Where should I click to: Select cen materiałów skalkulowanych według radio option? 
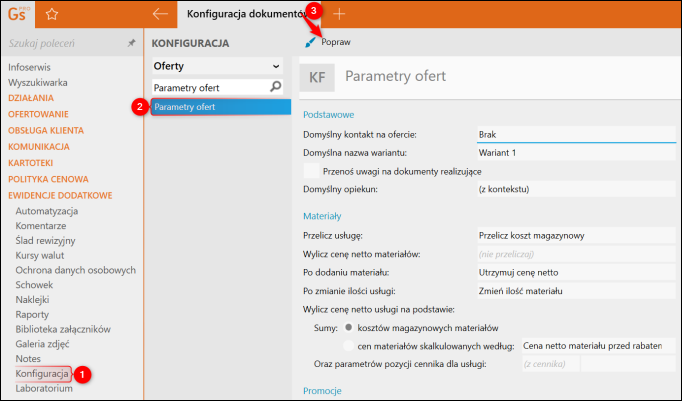click(x=348, y=346)
